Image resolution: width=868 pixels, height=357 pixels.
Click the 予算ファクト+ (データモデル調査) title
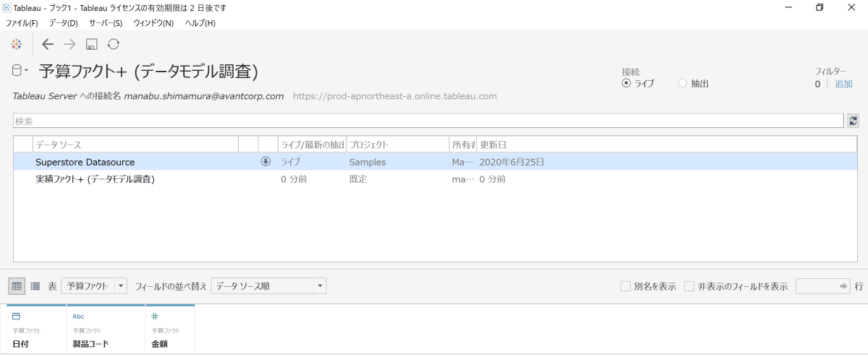coord(148,72)
